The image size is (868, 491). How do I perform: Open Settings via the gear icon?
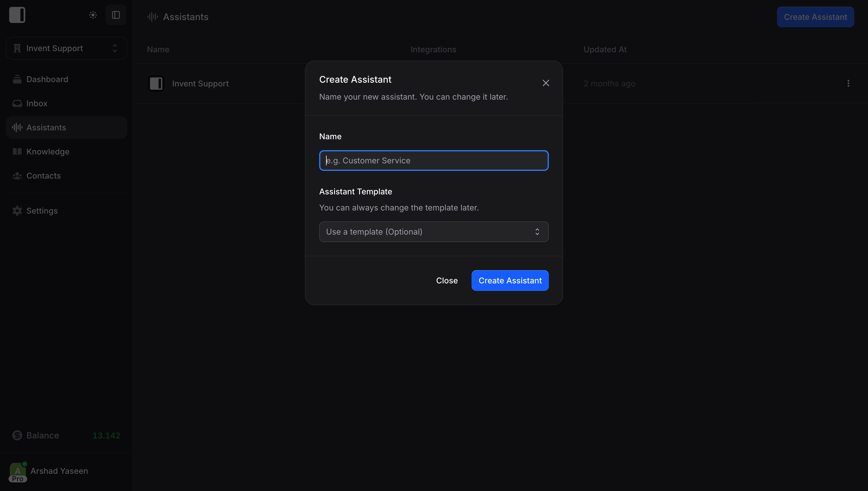(x=17, y=211)
